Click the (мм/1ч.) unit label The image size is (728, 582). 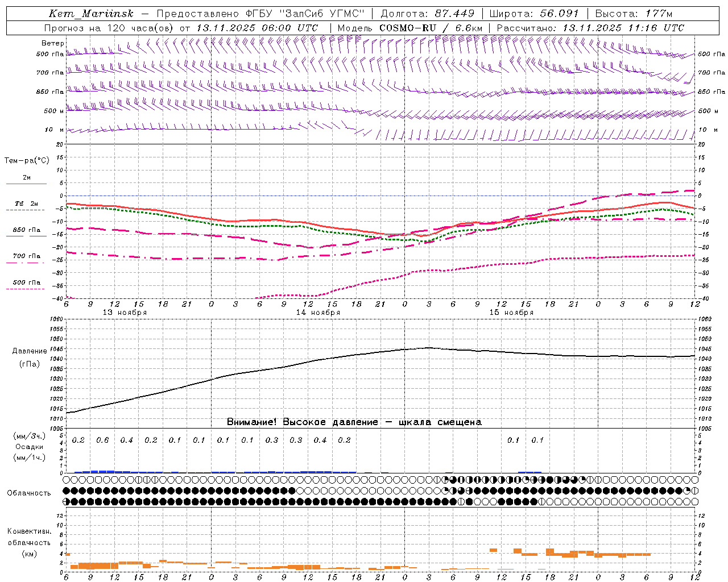click(30, 458)
